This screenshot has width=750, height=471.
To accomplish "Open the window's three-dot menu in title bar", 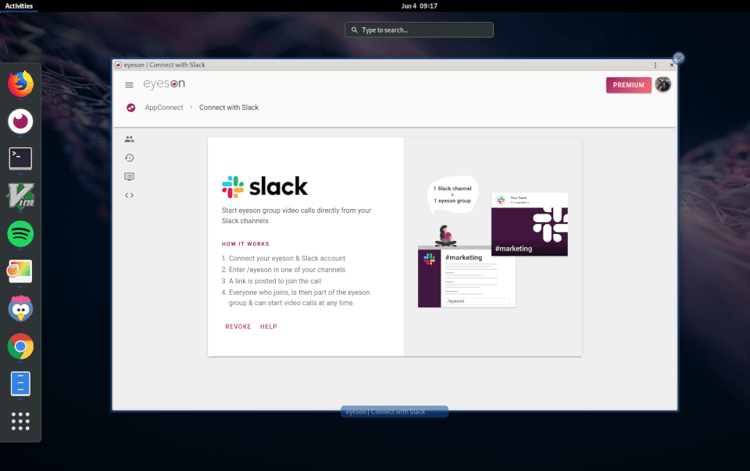I will [655, 65].
